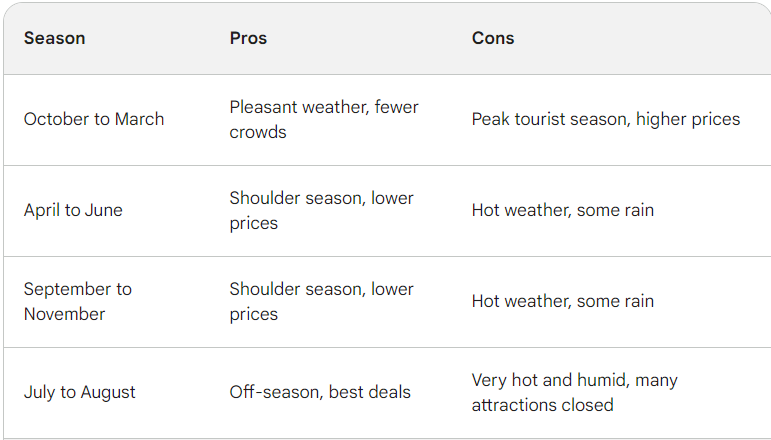
Task: Select the April to June cell
Action: [x=73, y=210]
